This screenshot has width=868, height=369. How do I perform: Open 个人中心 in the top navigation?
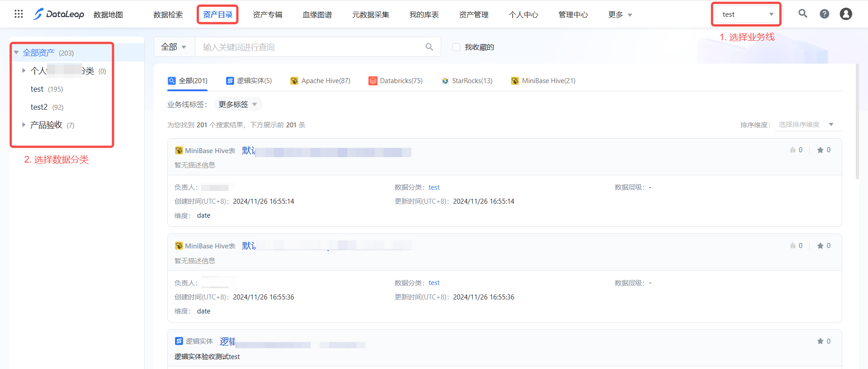pyautogui.click(x=524, y=14)
